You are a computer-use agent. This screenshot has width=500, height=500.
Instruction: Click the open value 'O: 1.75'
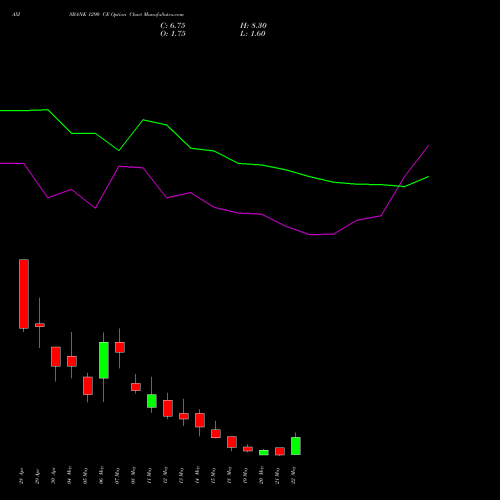point(173,34)
